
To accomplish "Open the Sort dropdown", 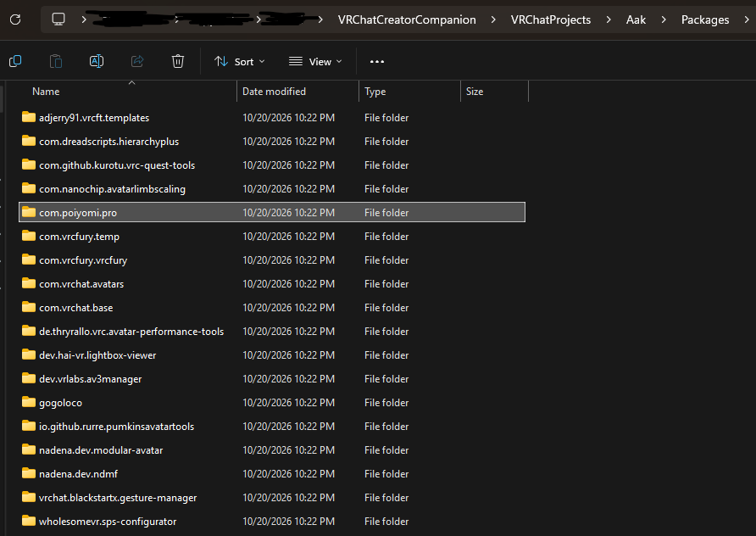I will coord(240,62).
